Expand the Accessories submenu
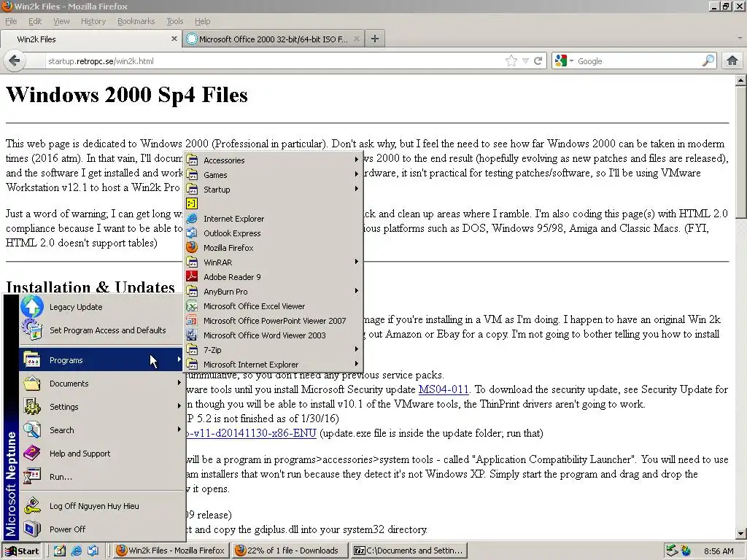Viewport: 747px width, 560px height. (x=273, y=160)
